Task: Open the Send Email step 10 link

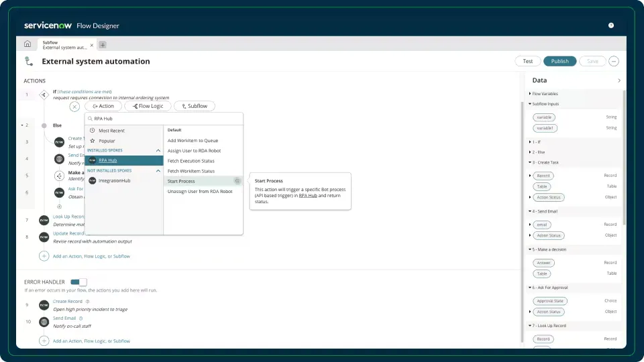Action: [x=64, y=318]
